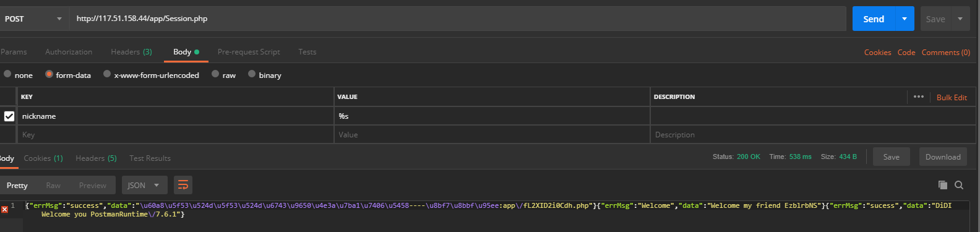Switch to response Cookies (1) tab
This screenshot has height=232, width=980.
pyautogui.click(x=43, y=158)
